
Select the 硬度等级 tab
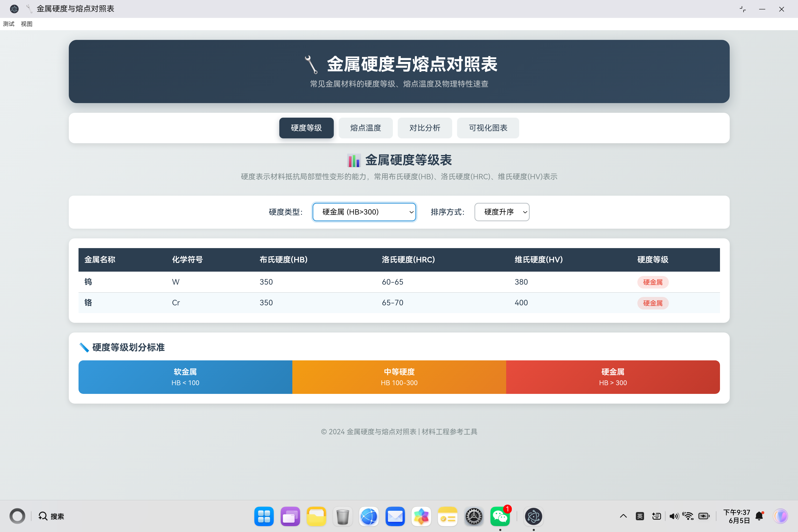pos(306,128)
